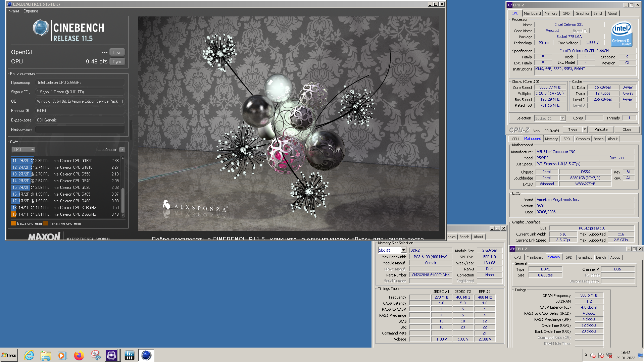Viewport: 644px width, 362px height.
Task: Open the Memory tab in the topmost CPU-Z window
Action: [x=551, y=13]
